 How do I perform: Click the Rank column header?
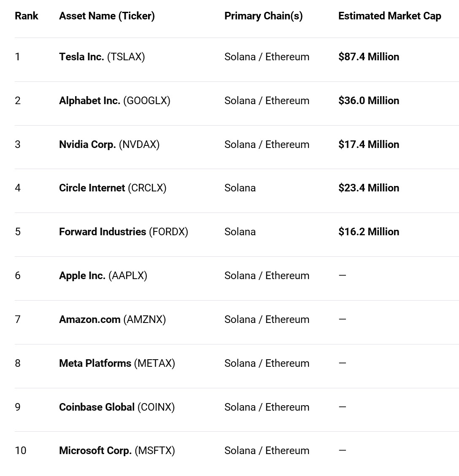[x=27, y=16]
